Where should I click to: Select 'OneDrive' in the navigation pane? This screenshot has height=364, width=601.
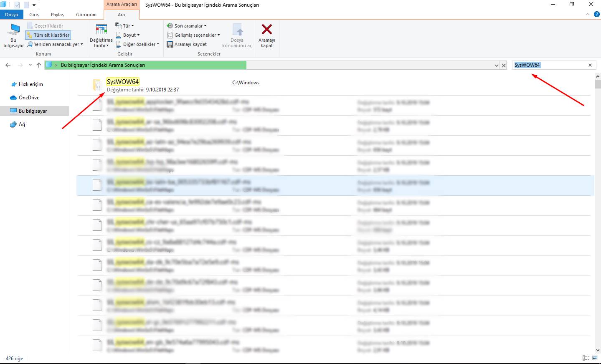point(29,97)
